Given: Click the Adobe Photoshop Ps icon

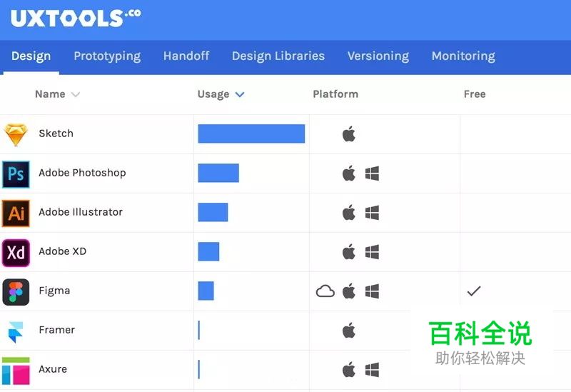Looking at the screenshot, I should click(x=16, y=174).
